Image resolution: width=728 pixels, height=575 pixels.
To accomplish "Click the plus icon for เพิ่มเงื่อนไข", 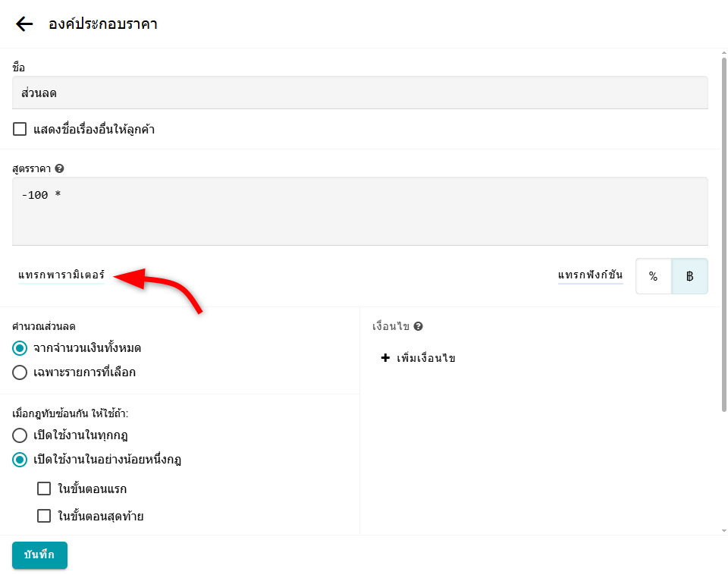I will [385, 358].
